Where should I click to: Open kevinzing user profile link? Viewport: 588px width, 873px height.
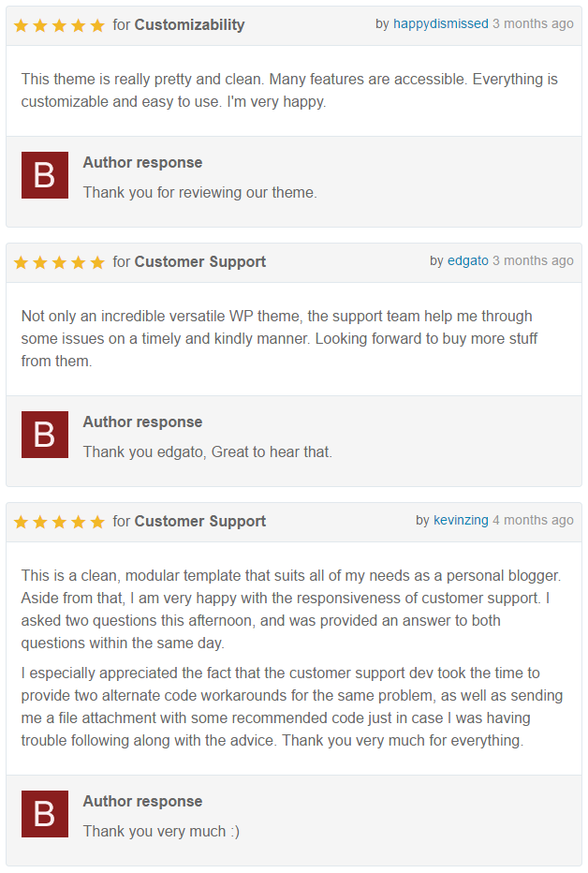461,520
